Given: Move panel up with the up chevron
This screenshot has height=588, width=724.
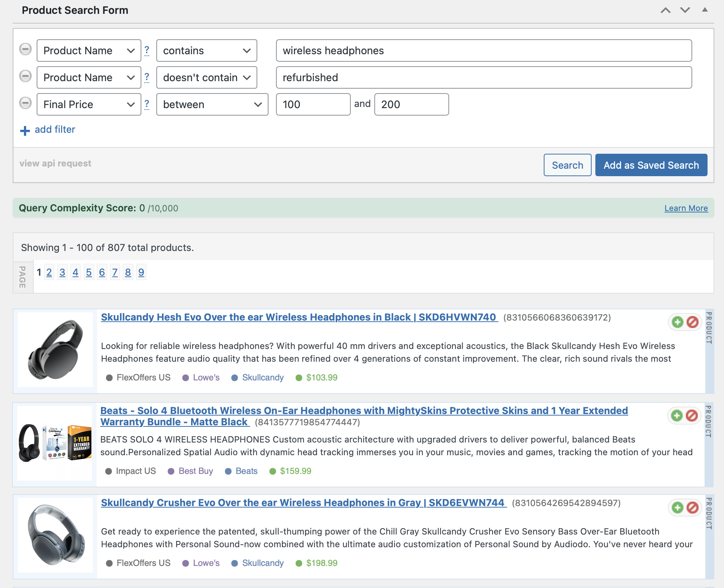Looking at the screenshot, I should pyautogui.click(x=665, y=10).
